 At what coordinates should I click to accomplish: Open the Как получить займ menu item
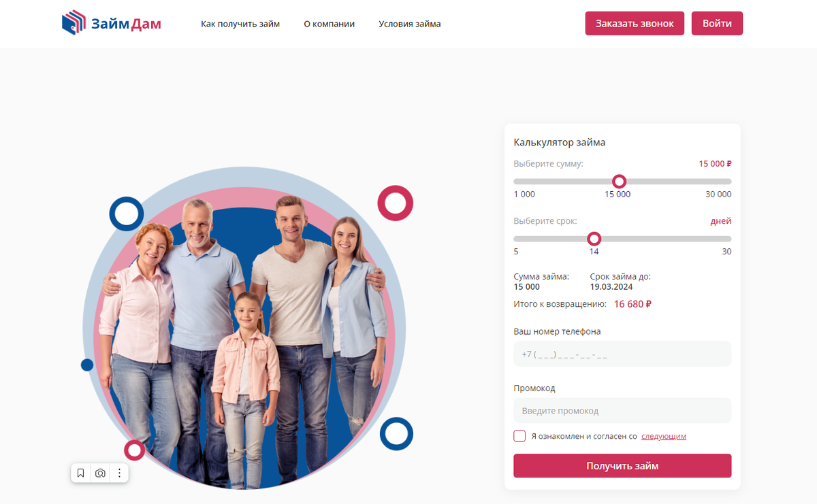tap(240, 24)
